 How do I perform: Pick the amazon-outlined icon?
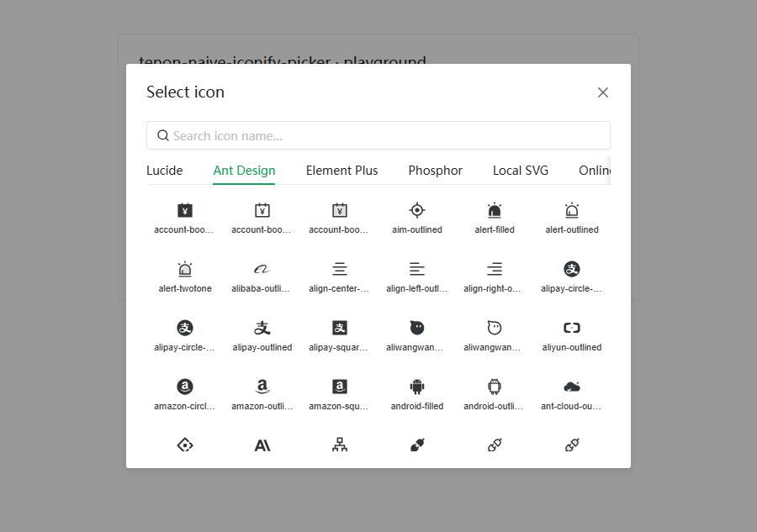[262, 387]
